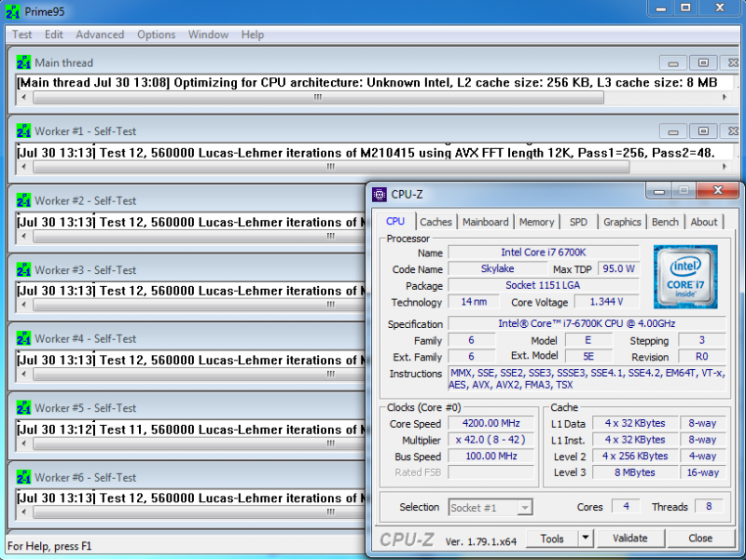Open the Advanced menu in Prime95

(x=100, y=34)
